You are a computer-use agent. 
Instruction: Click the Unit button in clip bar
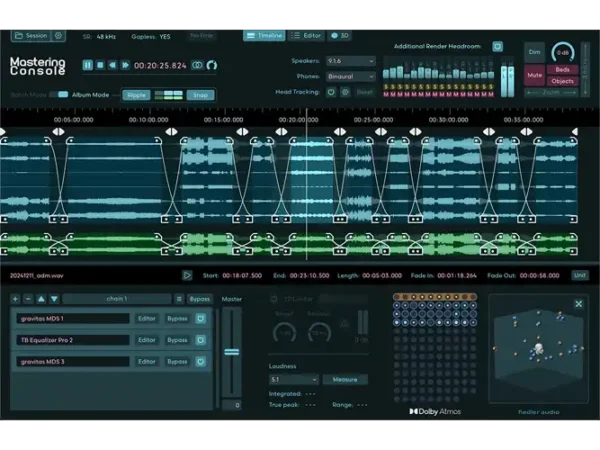[x=580, y=275]
